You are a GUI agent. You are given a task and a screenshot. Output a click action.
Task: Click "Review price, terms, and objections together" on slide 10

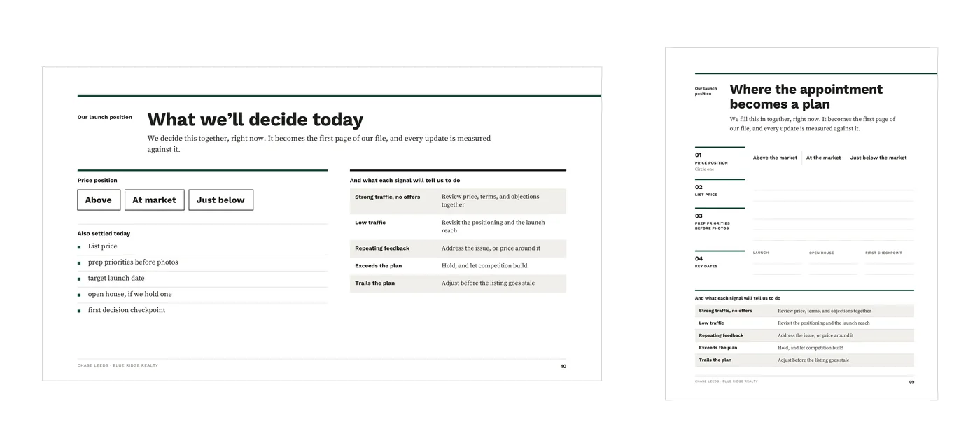490,201
